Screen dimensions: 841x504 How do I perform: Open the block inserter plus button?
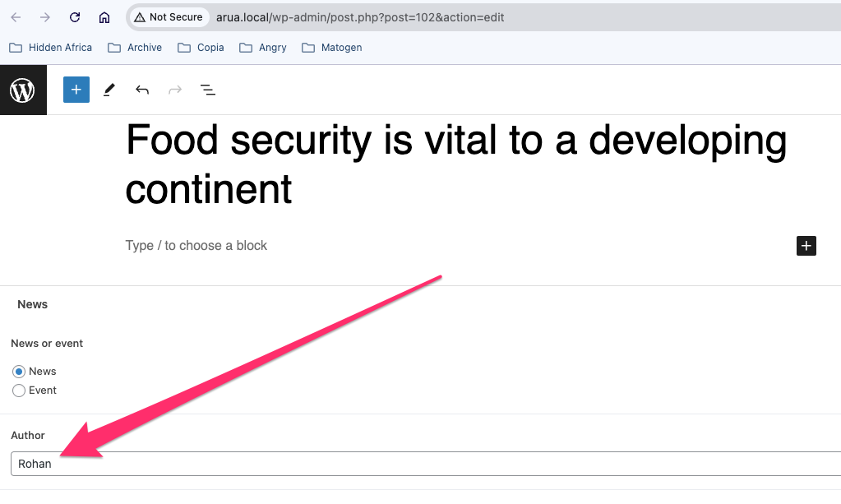[x=76, y=90]
